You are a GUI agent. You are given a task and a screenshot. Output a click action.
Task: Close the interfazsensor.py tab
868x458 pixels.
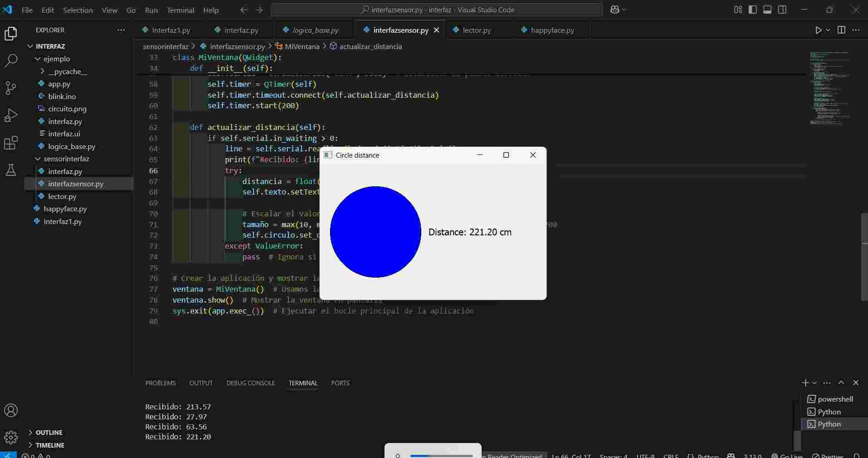pos(437,30)
